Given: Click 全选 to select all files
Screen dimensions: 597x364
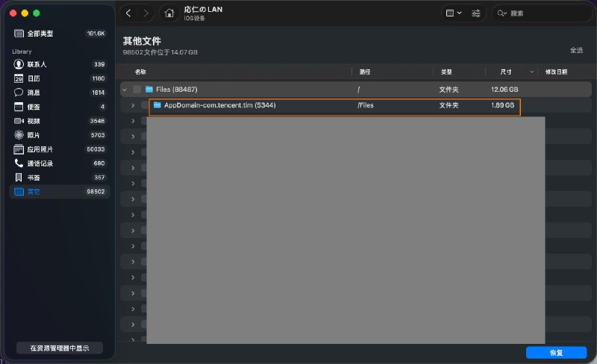Looking at the screenshot, I should point(576,50).
